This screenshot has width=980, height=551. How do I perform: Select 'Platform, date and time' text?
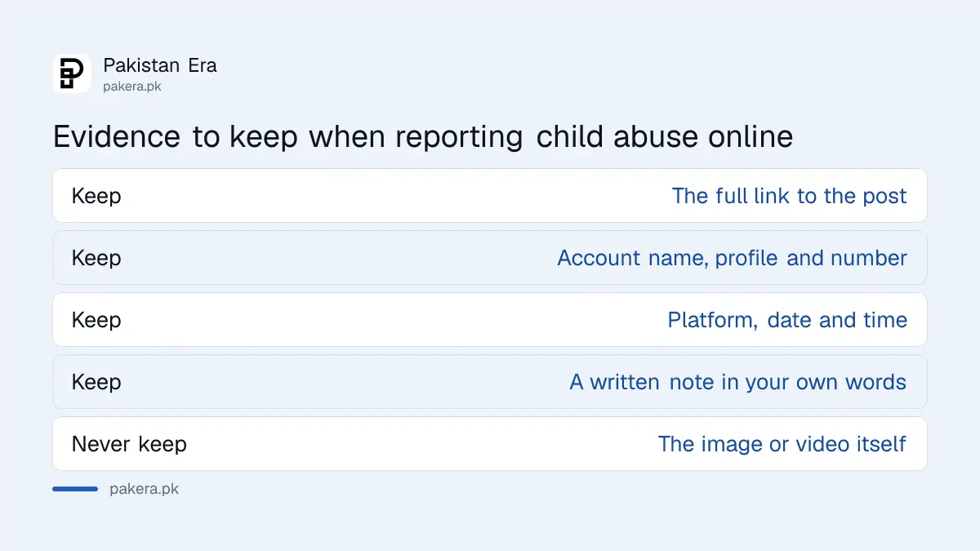click(x=787, y=320)
